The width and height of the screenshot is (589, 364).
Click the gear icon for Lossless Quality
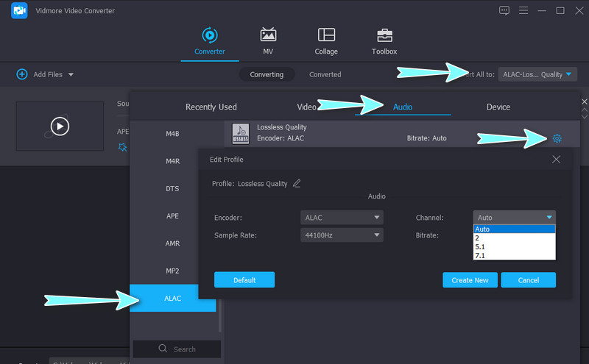tap(557, 138)
